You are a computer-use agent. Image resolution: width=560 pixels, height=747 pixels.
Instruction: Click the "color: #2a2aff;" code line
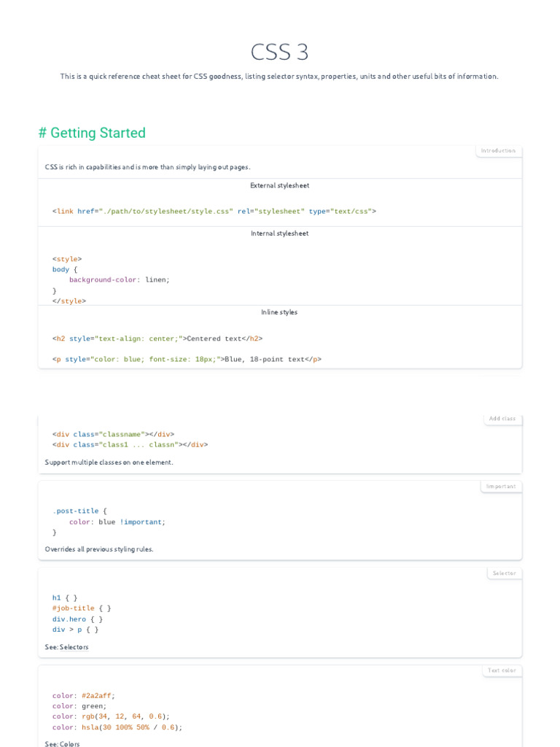point(84,696)
